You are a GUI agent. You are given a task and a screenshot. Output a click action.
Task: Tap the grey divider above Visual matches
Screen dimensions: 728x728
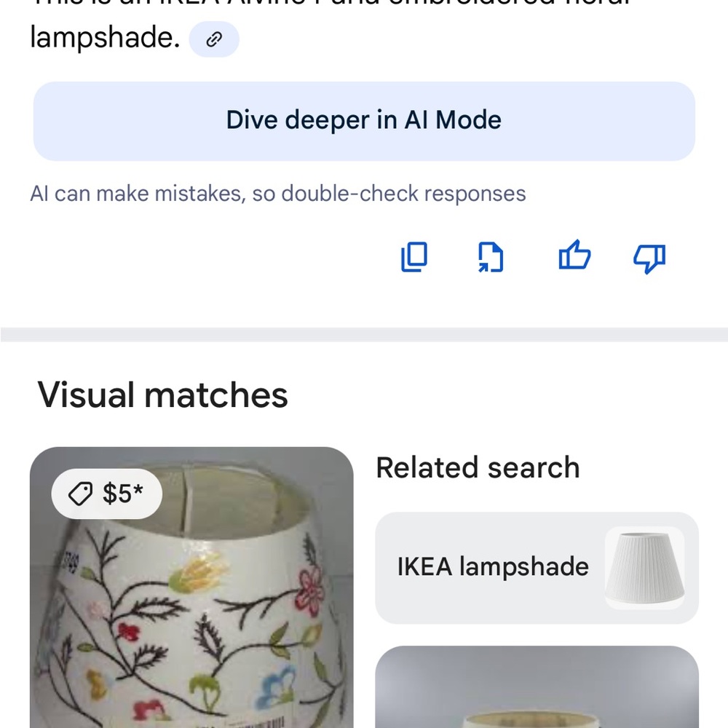click(x=364, y=335)
